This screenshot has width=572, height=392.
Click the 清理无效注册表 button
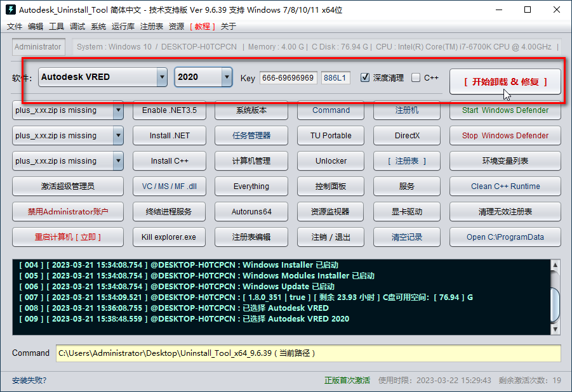pos(505,211)
